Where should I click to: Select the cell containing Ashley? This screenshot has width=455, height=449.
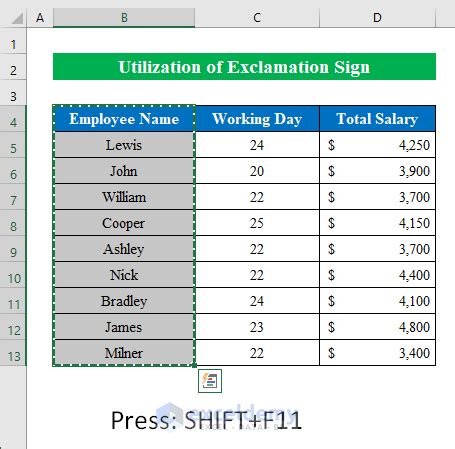click(124, 249)
